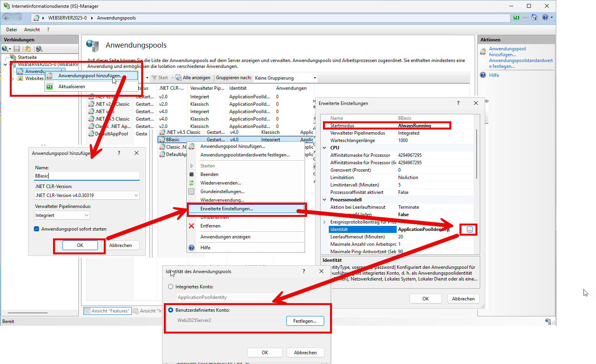Expand Ereignisprotokolleintrag section
The image size is (596, 364).
[325, 222]
